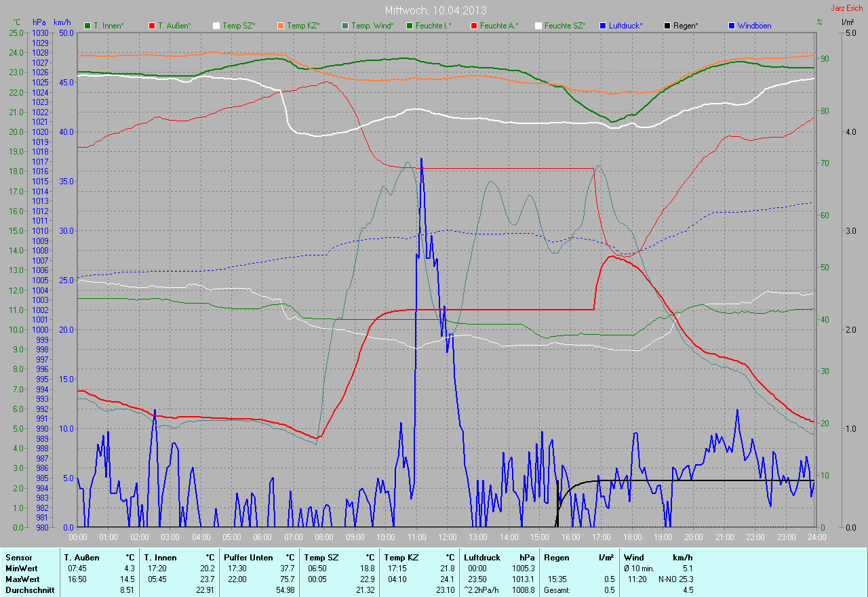Click the teal Temp. Wind legend square
Viewport: 868px width, 597px height.
345,26
